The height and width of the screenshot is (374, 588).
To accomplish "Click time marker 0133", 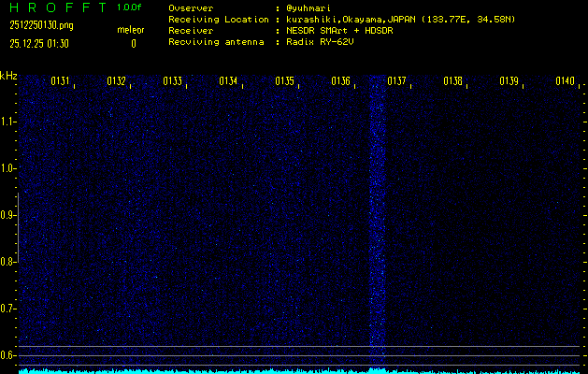I will [173, 81].
